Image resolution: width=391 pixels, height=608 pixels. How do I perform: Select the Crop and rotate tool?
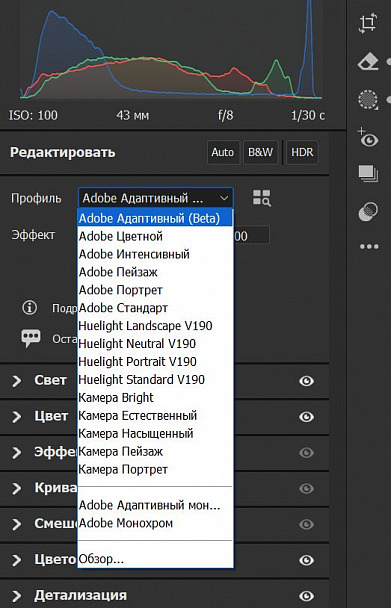pyautogui.click(x=367, y=24)
